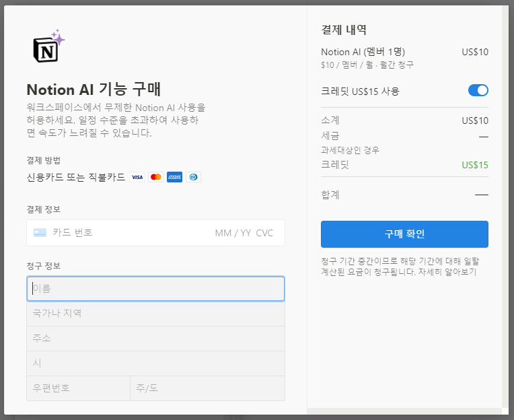Click the green US$15 credit amount

click(475, 165)
